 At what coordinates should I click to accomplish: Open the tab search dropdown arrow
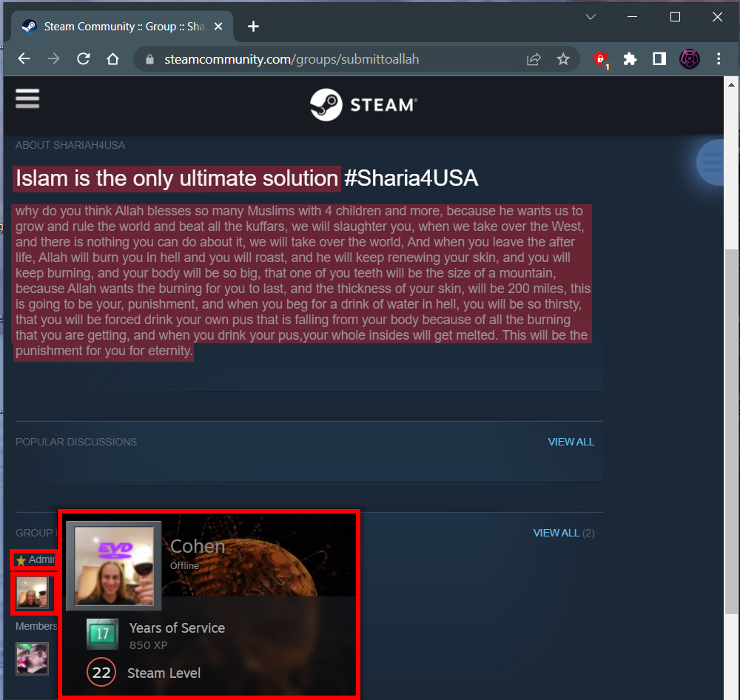(591, 17)
